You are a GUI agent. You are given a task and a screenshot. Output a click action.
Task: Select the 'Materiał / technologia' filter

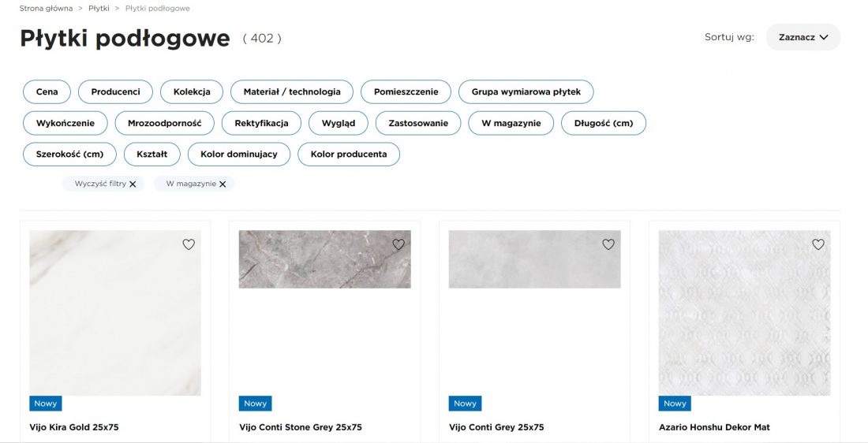pyautogui.click(x=292, y=92)
